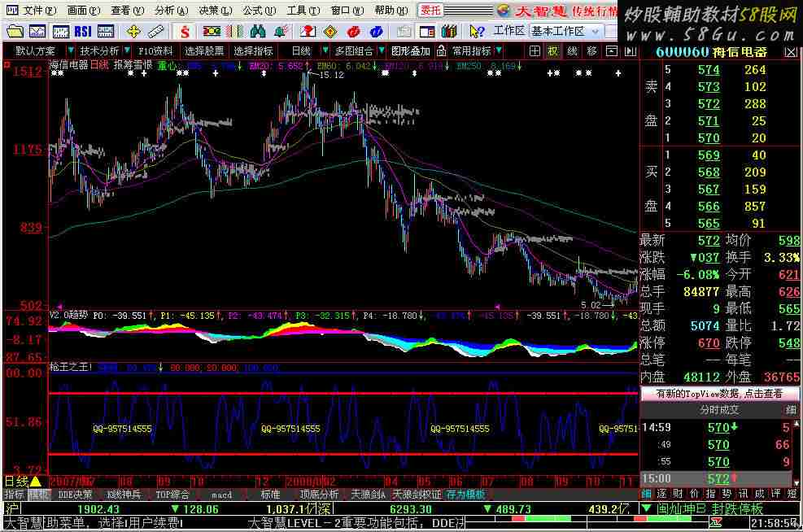Toggle the 移 button on chart bar
Screen dimensions: 803x532
point(592,51)
